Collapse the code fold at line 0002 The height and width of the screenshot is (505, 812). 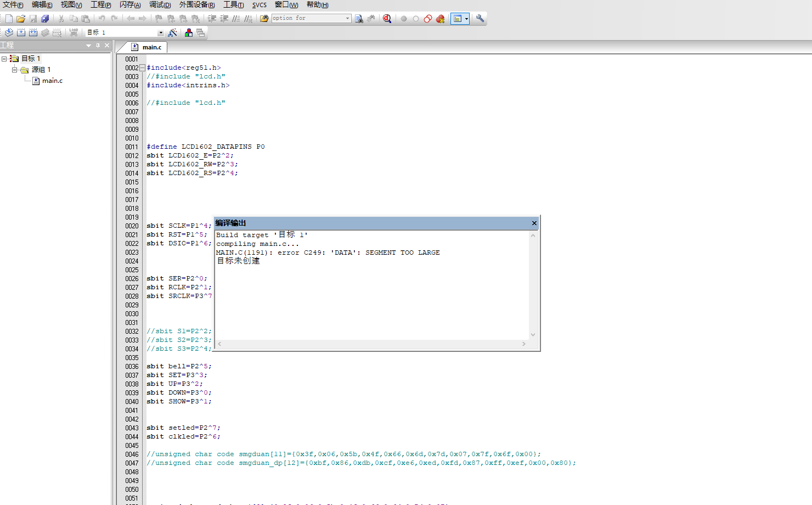coord(143,68)
